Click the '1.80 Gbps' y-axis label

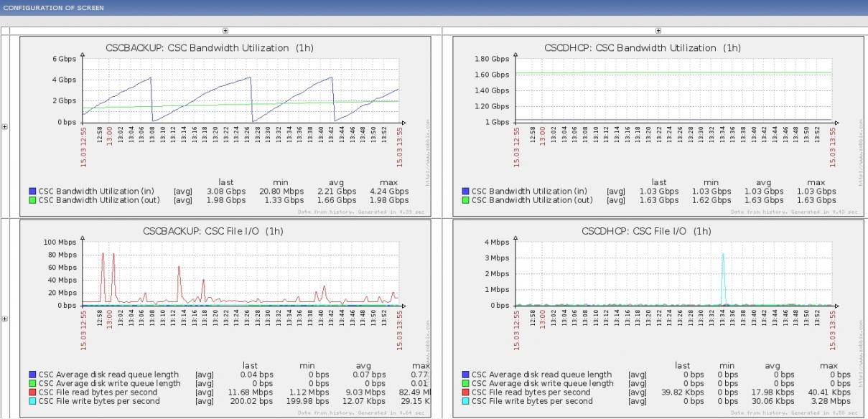[492, 59]
